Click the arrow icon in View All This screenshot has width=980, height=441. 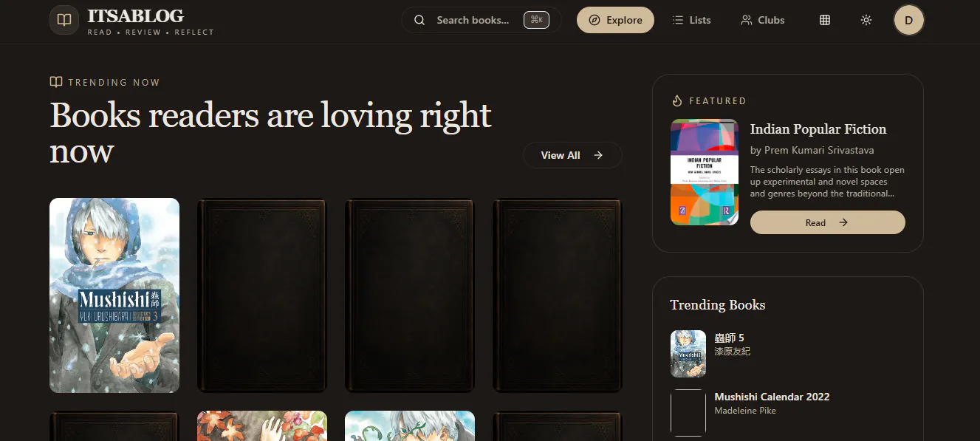coord(598,155)
